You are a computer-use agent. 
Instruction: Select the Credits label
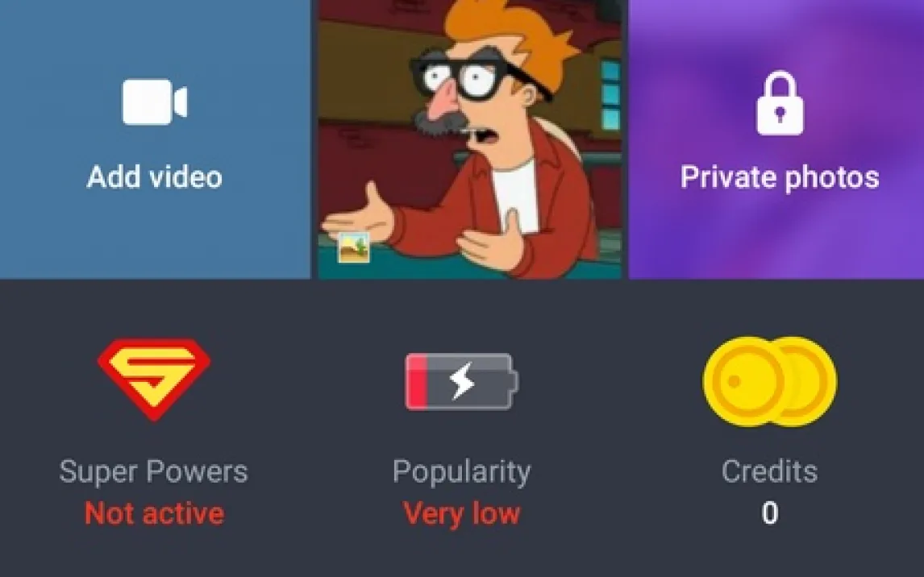[x=770, y=471]
